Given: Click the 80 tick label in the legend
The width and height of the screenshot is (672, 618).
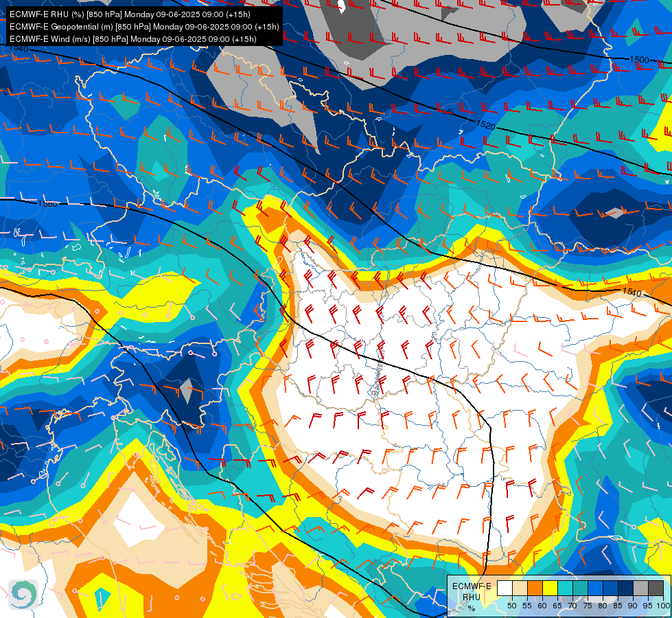Looking at the screenshot, I should 603,606.
